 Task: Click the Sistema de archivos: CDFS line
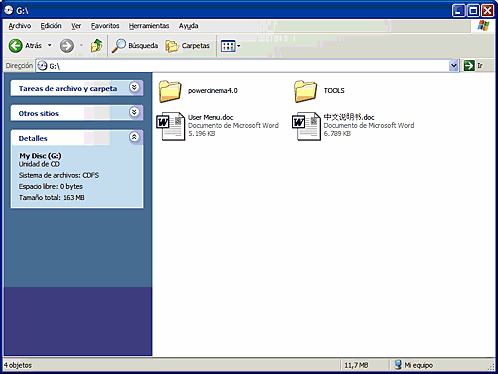59,175
